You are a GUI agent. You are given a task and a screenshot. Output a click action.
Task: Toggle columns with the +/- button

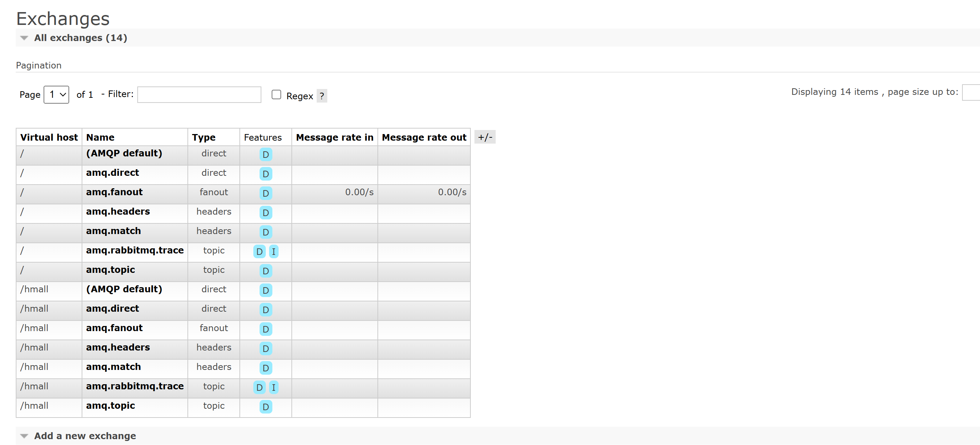click(x=485, y=137)
